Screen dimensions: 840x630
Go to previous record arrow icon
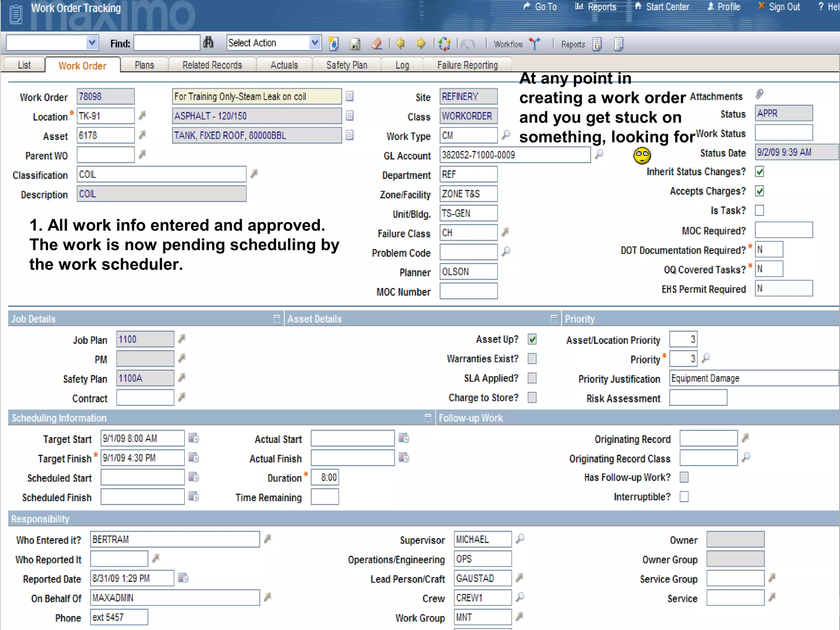(400, 43)
